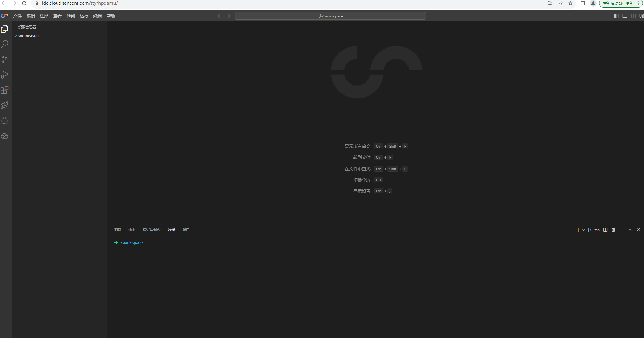The height and width of the screenshot is (338, 644).
Task: Open the 编辑 menu
Action: click(x=31, y=16)
